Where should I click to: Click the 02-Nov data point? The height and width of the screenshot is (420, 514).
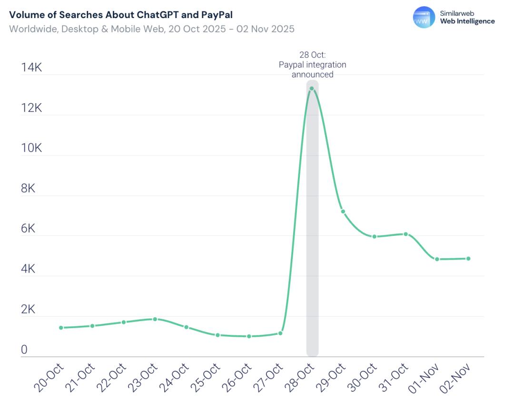468,258
